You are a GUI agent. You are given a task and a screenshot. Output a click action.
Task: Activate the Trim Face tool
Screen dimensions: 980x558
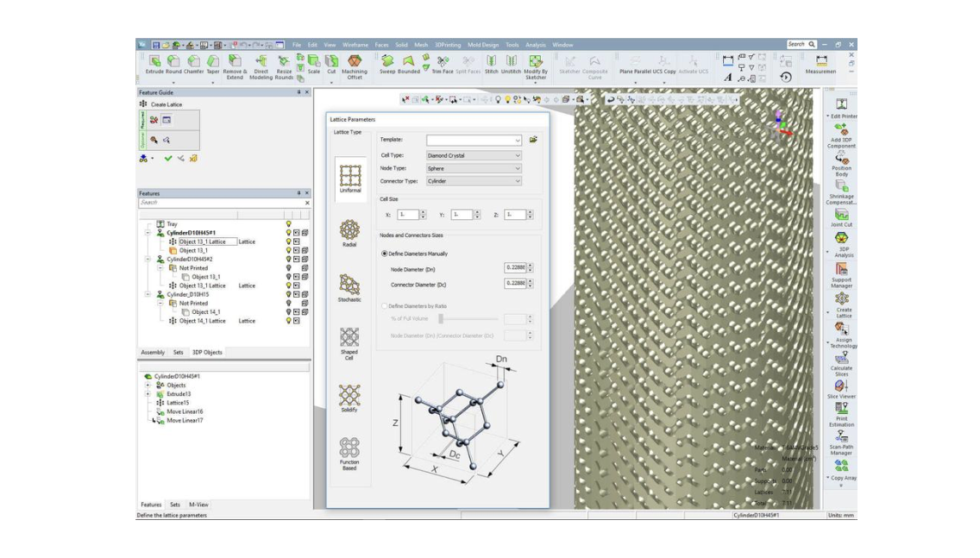(x=443, y=65)
